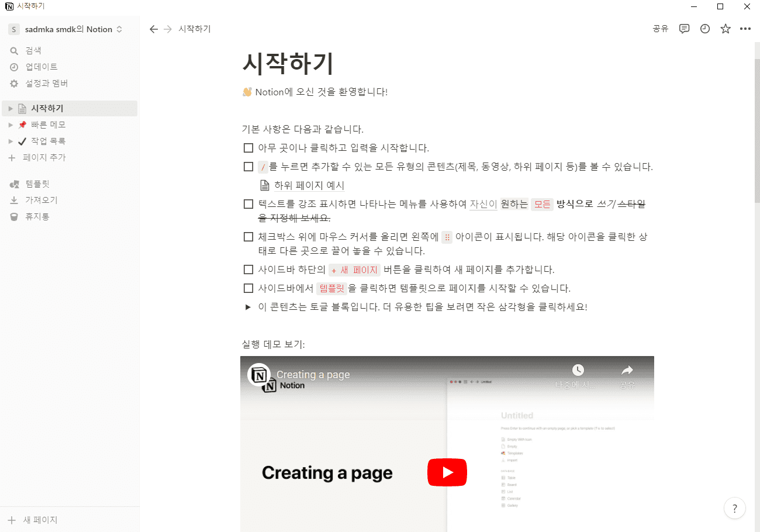Image resolution: width=760 pixels, height=532 pixels.
Task: Play the Creating a page video
Action: coord(447,472)
